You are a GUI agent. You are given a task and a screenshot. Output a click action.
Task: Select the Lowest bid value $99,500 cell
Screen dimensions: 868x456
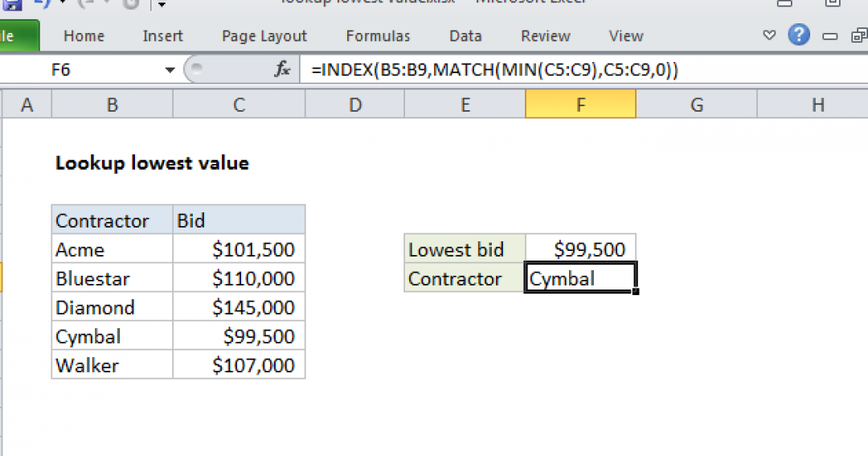[x=580, y=249]
